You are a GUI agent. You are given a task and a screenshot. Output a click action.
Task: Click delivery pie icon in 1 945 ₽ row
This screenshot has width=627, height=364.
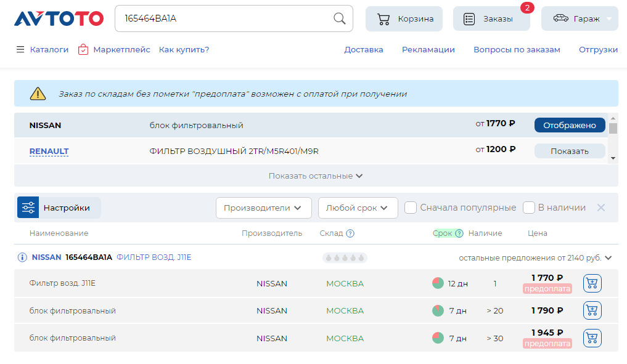(438, 338)
